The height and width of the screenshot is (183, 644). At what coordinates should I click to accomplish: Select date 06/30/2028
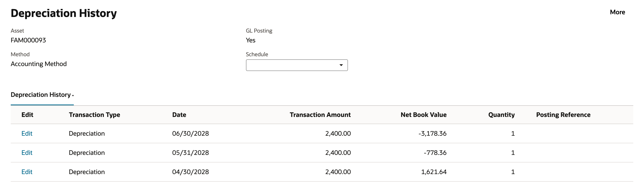pos(191,133)
